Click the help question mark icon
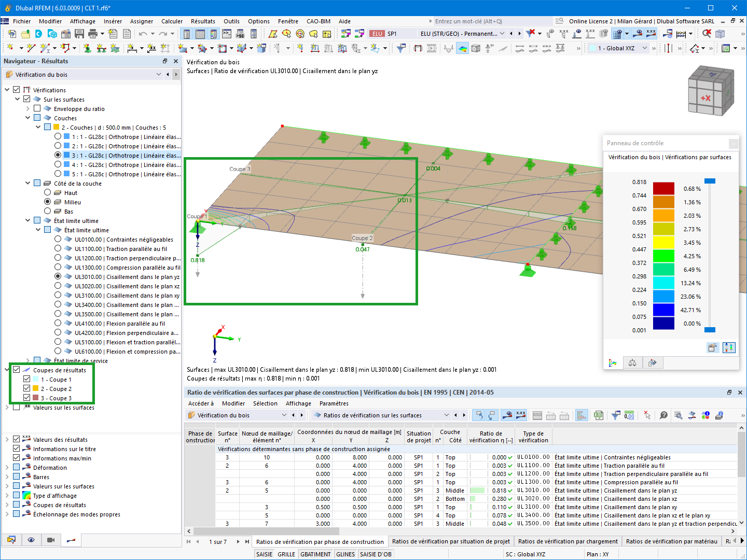The width and height of the screenshot is (747, 560). click(663, 415)
